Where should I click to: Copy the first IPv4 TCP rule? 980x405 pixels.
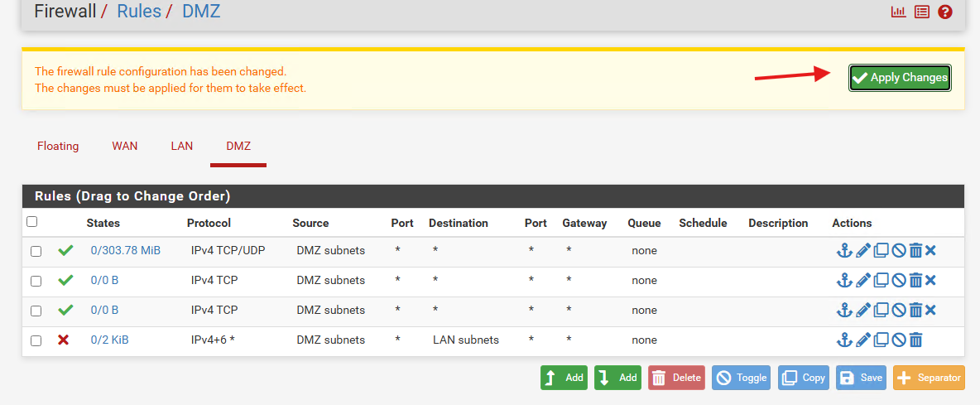pyautogui.click(x=881, y=281)
